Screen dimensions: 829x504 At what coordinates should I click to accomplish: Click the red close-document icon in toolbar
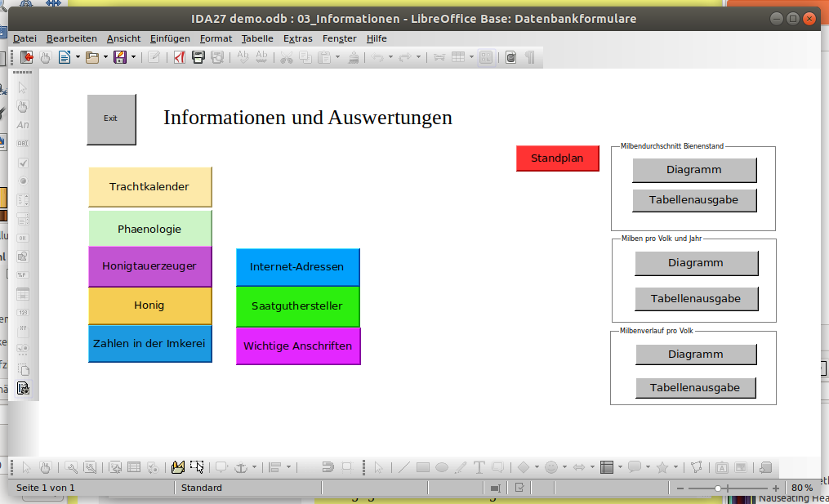click(26, 57)
